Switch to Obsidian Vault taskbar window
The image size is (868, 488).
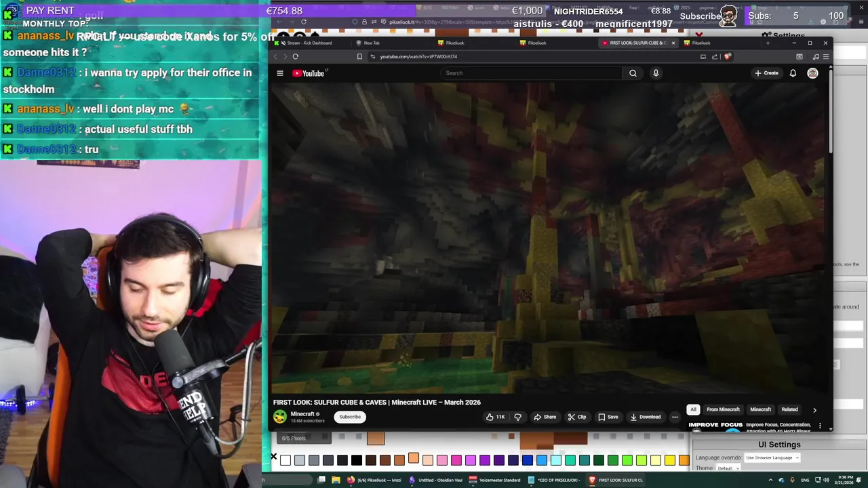(436, 480)
